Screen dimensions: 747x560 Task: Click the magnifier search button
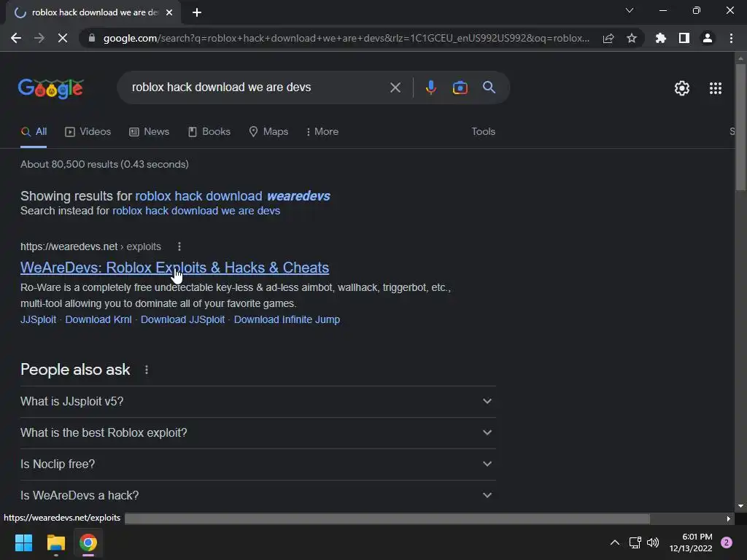tap(489, 87)
